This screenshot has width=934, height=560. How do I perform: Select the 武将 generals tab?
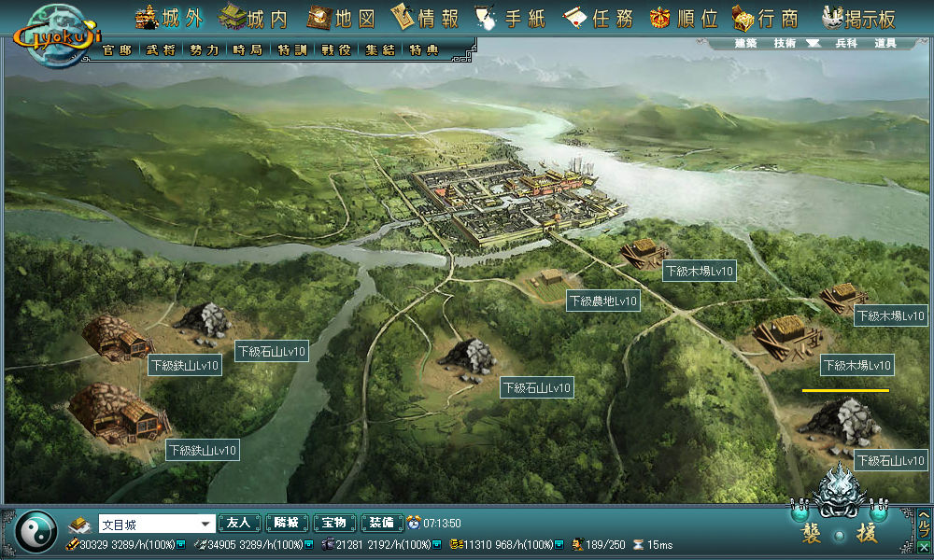(x=161, y=50)
